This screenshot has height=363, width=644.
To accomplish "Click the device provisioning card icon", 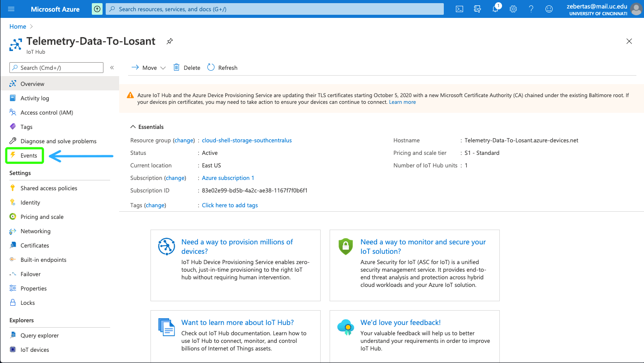I will tap(167, 246).
